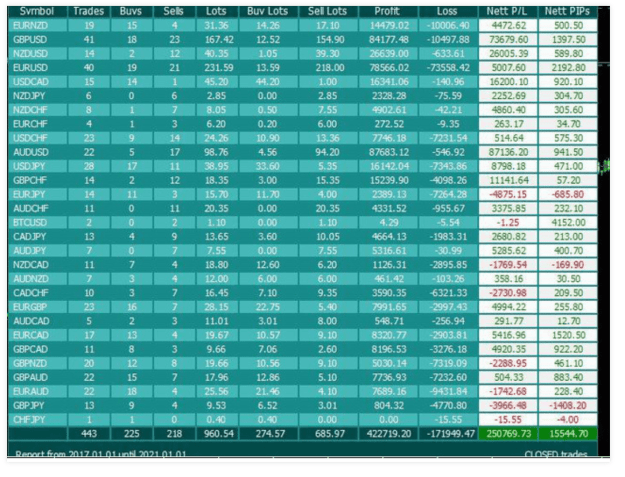Click GBPJPY Nett PIPs -1408.20

pos(568,406)
